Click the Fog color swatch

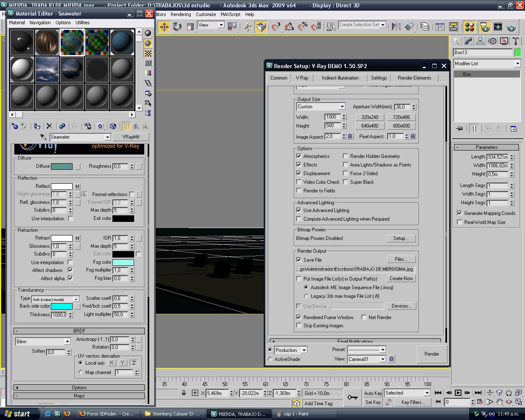(x=123, y=262)
